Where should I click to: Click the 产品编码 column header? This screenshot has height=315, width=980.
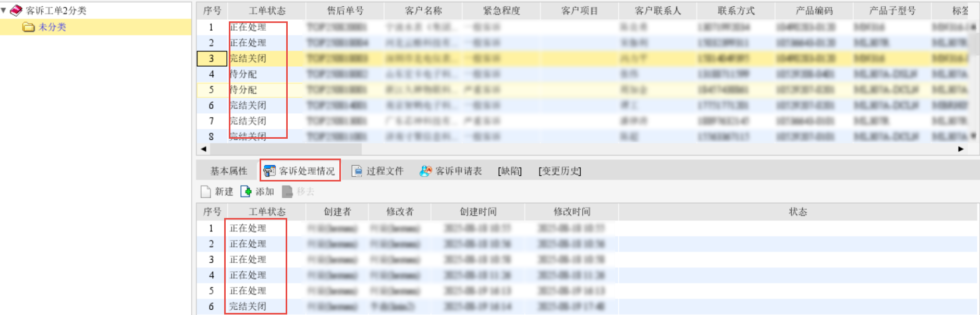[814, 10]
